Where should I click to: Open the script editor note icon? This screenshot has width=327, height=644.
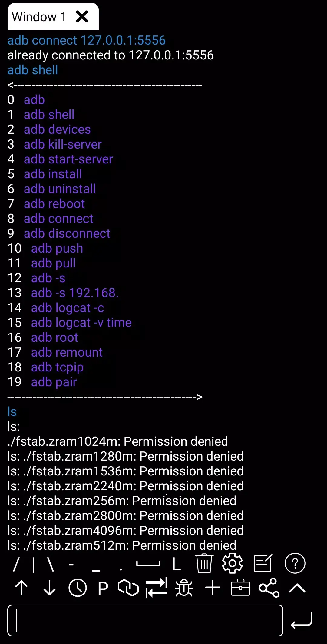263,563
